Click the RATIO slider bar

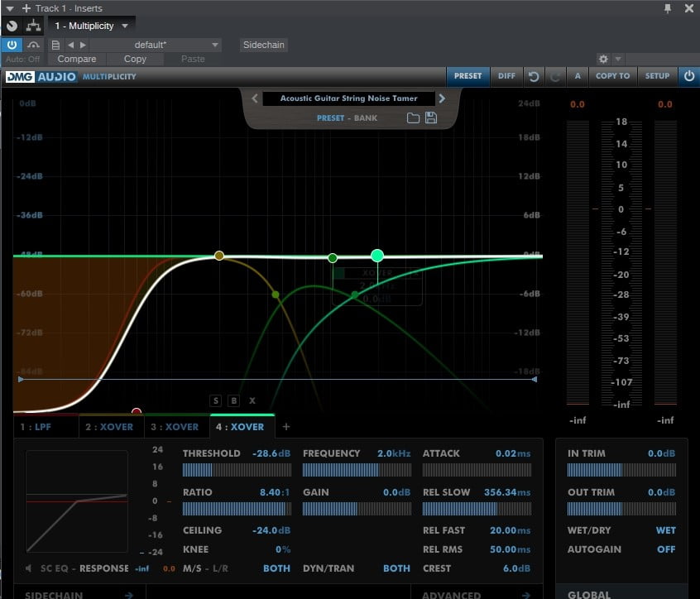tap(237, 509)
